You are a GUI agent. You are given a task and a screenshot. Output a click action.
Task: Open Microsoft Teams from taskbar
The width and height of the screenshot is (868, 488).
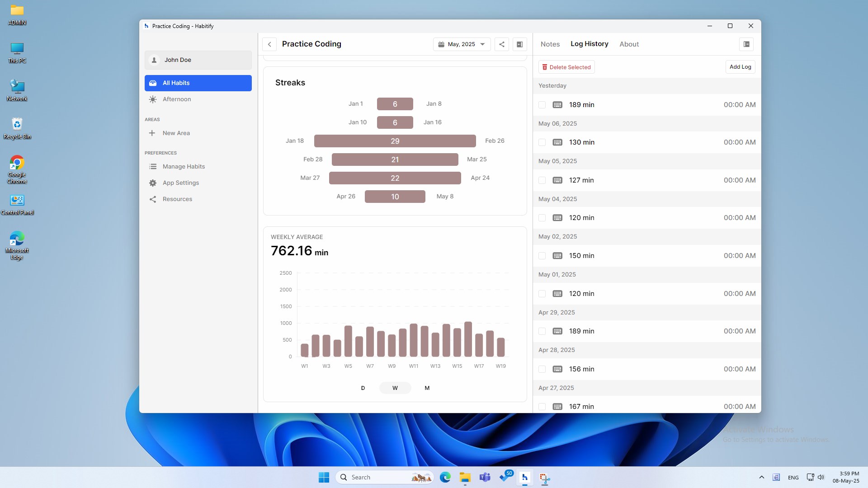[485, 477]
